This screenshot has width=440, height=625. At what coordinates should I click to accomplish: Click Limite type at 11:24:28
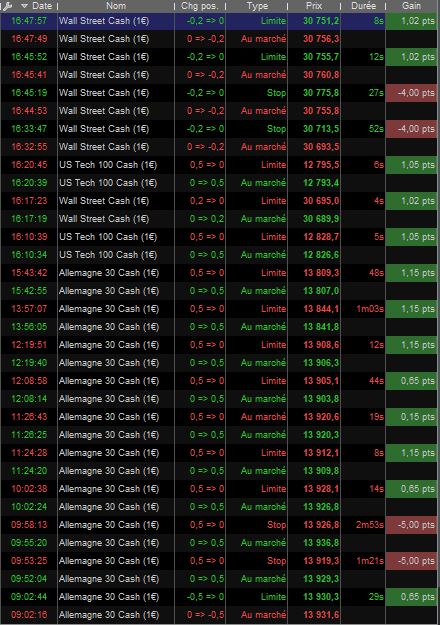tap(273, 453)
